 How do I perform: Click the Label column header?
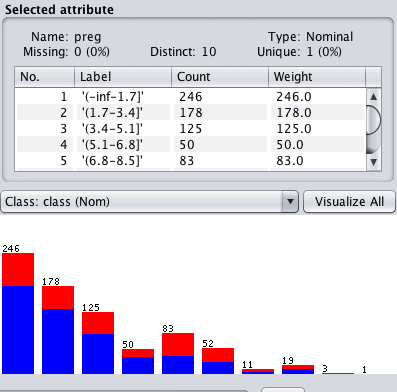click(123, 77)
